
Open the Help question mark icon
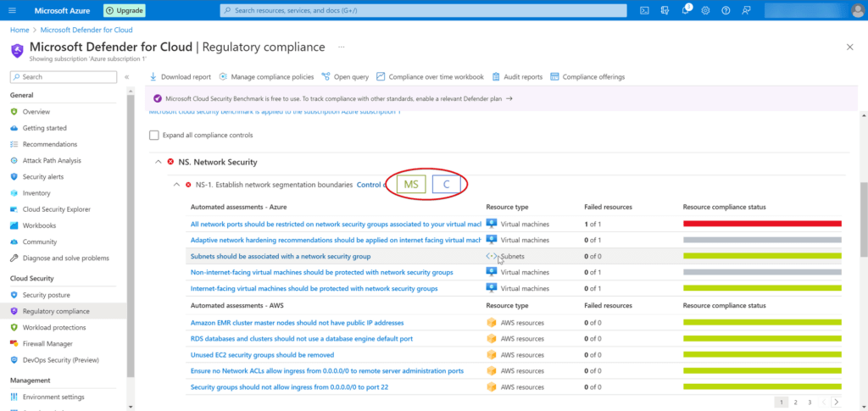click(726, 10)
